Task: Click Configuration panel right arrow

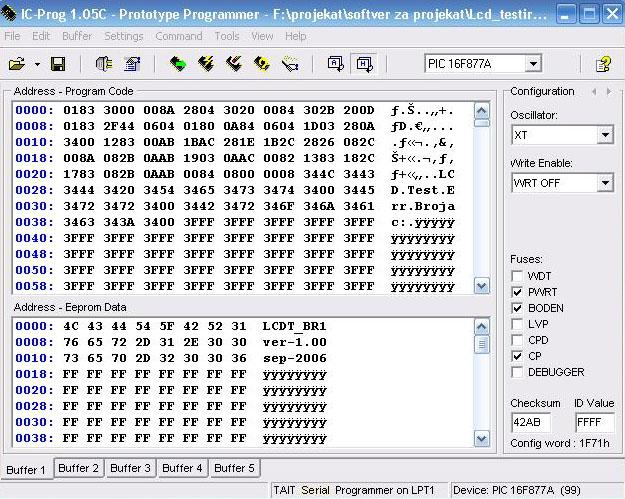Action: (x=609, y=92)
